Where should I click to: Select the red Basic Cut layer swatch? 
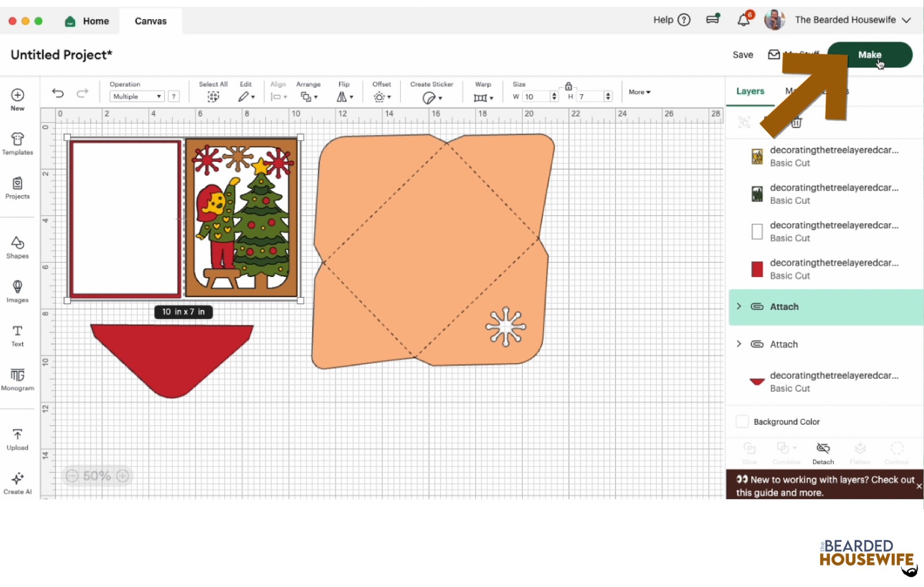[x=757, y=269]
